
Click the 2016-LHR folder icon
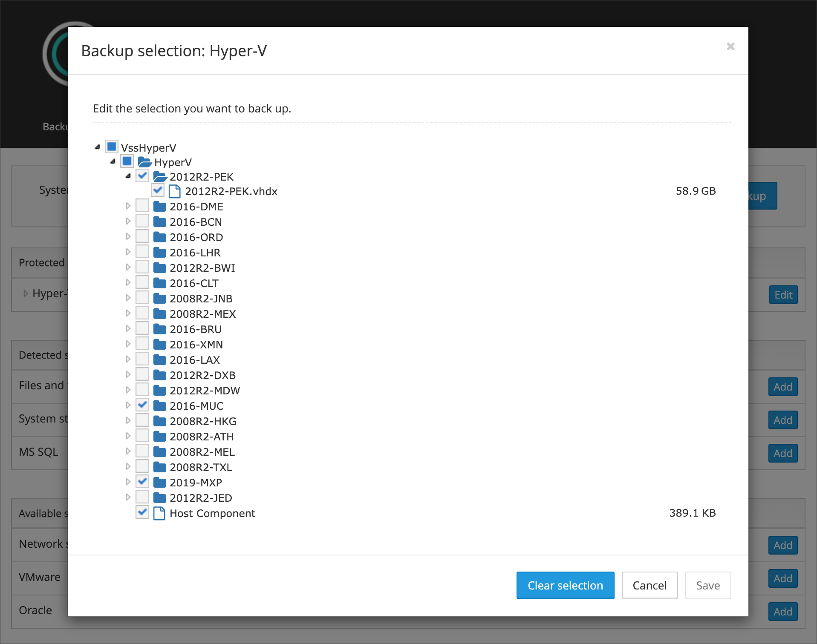(160, 253)
